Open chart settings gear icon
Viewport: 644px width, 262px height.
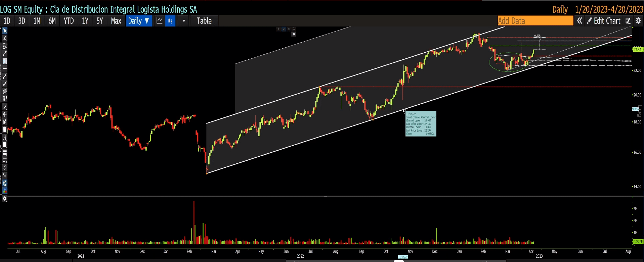pyautogui.click(x=639, y=21)
